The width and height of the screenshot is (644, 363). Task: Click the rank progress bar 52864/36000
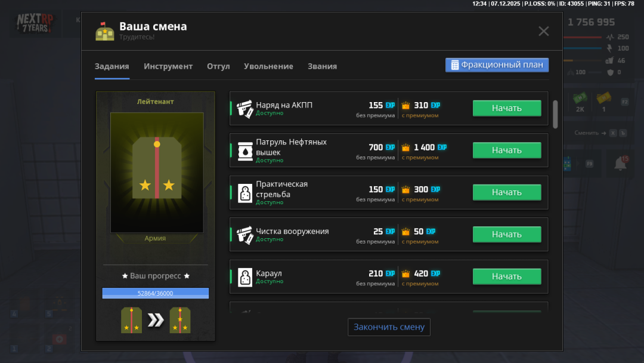(155, 293)
